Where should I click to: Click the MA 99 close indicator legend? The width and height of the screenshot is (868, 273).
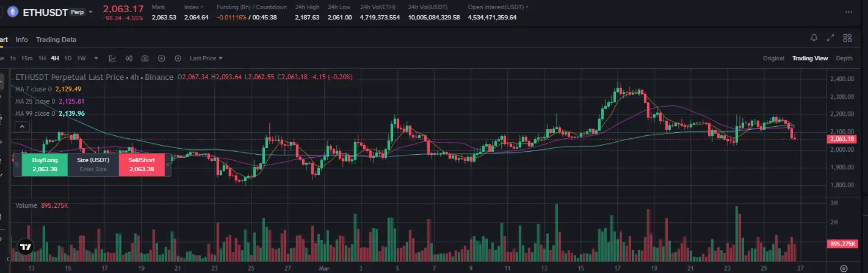click(50, 113)
